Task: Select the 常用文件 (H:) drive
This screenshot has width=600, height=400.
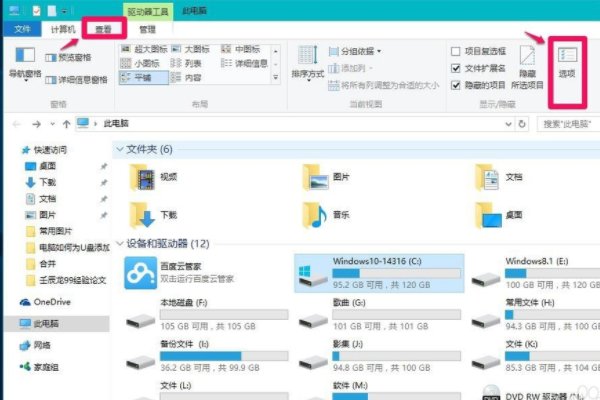Action: point(535,315)
